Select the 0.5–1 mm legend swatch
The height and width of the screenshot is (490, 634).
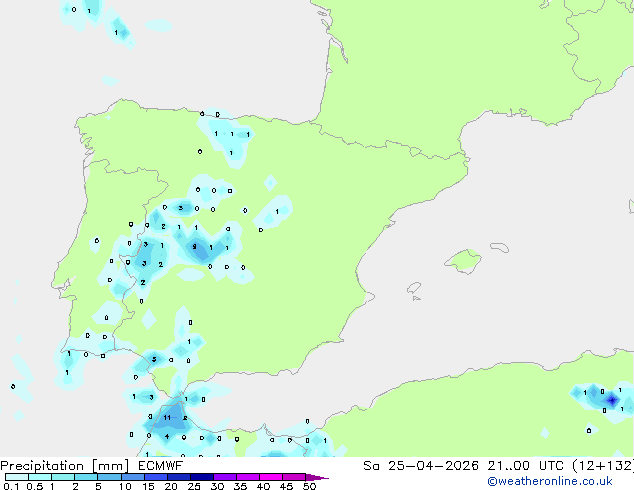coord(40,477)
